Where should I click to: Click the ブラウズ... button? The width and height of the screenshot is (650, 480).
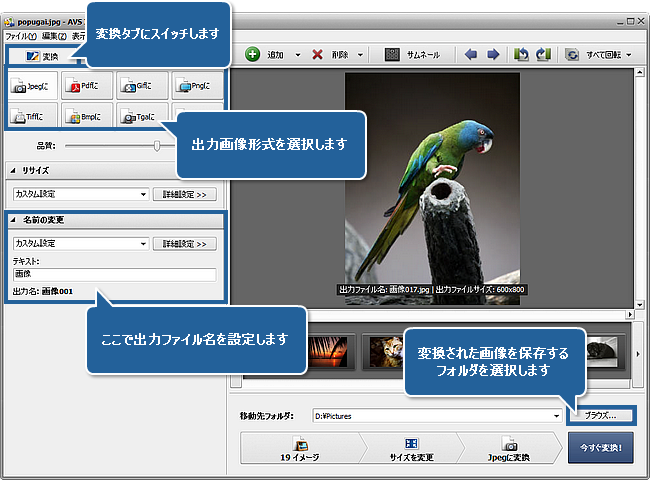tap(600, 415)
